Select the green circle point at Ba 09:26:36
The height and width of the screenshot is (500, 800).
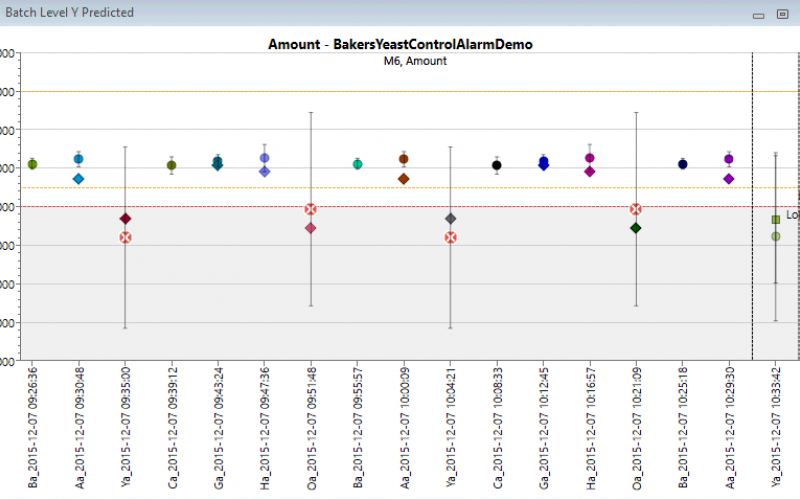(x=32, y=164)
